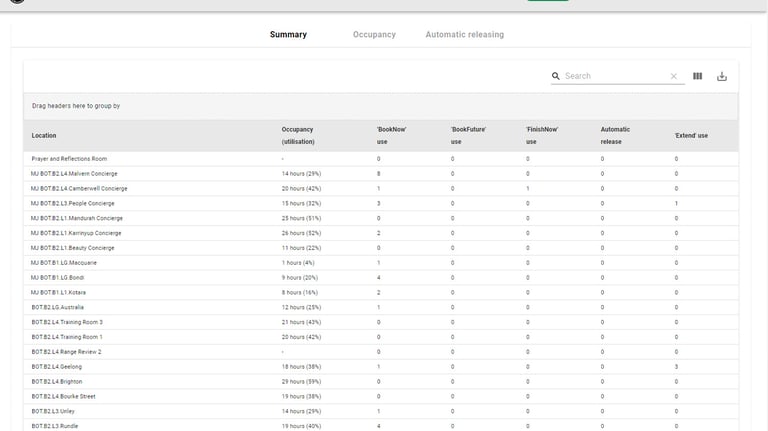
Task: Open the column chooser icon
Action: pyautogui.click(x=698, y=76)
